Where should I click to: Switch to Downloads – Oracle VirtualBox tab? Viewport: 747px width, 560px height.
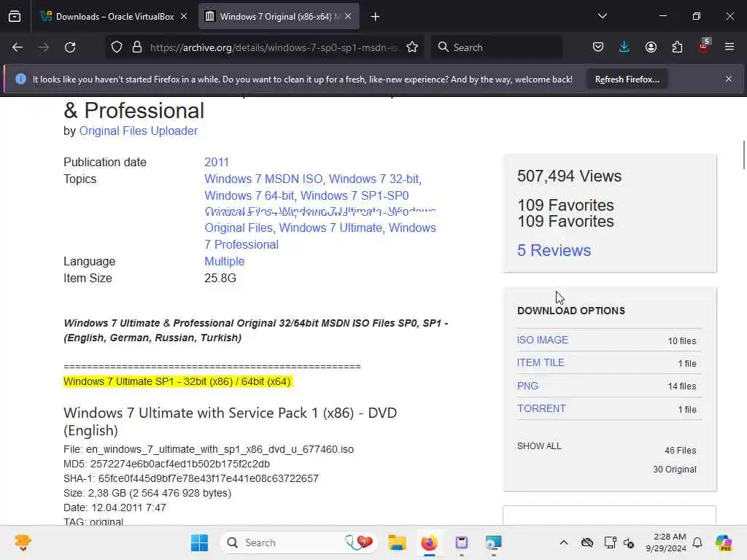[115, 17]
